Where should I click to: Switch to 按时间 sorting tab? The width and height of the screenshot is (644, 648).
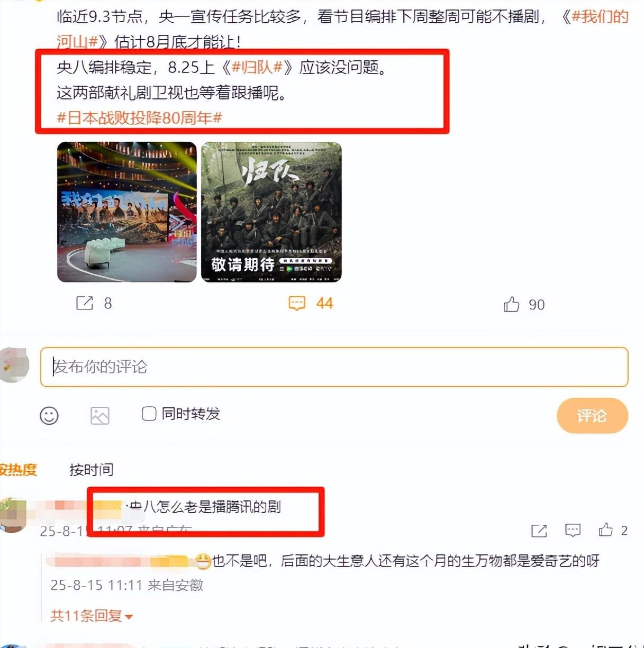91,470
